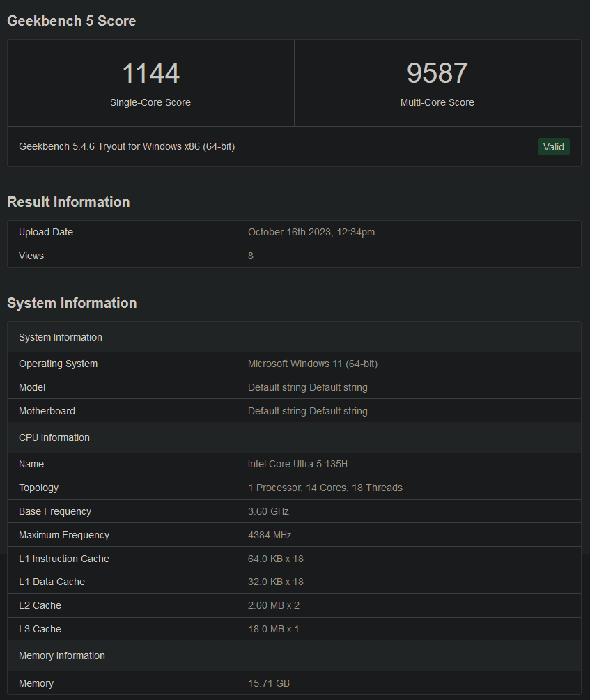This screenshot has width=590, height=700.
Task: Click the Memory Information section header
Action: (x=295, y=656)
